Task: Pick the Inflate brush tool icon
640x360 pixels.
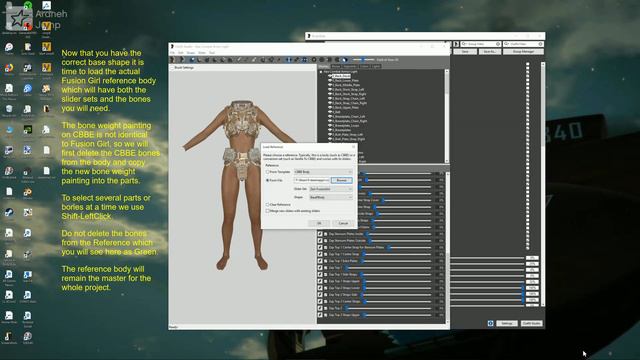Action: click(207, 60)
